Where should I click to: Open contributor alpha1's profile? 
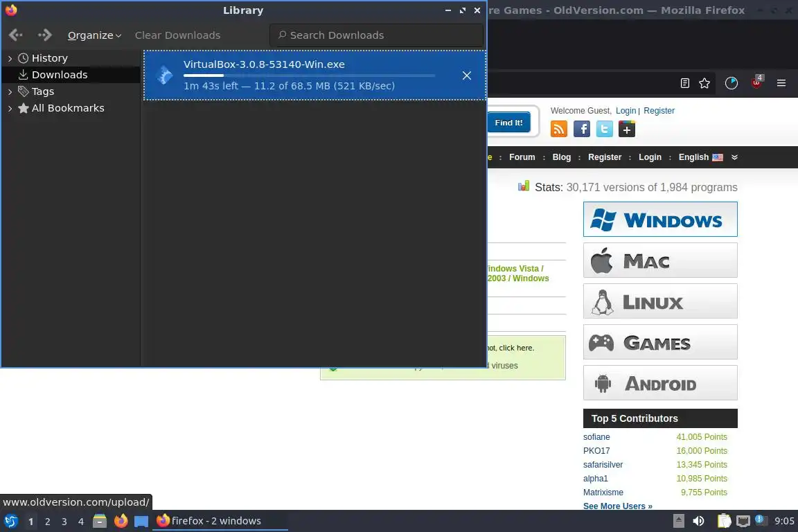click(596, 479)
